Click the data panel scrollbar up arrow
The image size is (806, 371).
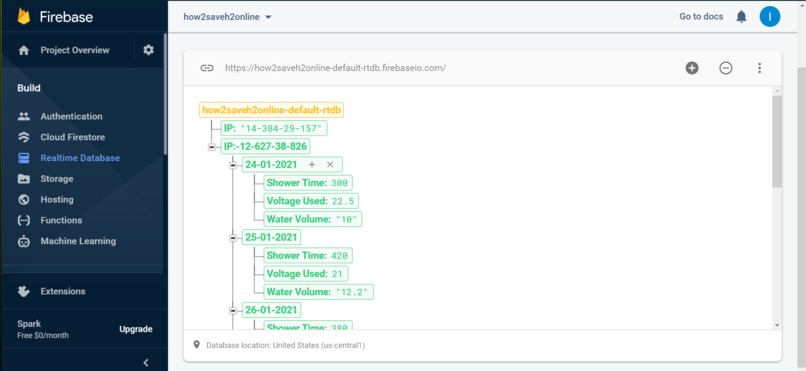(777, 91)
